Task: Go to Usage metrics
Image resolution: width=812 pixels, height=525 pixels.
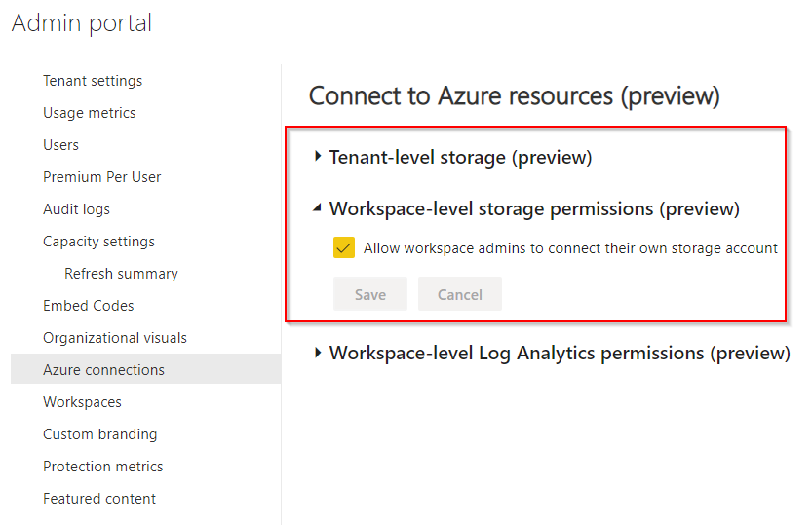Action: click(x=89, y=113)
